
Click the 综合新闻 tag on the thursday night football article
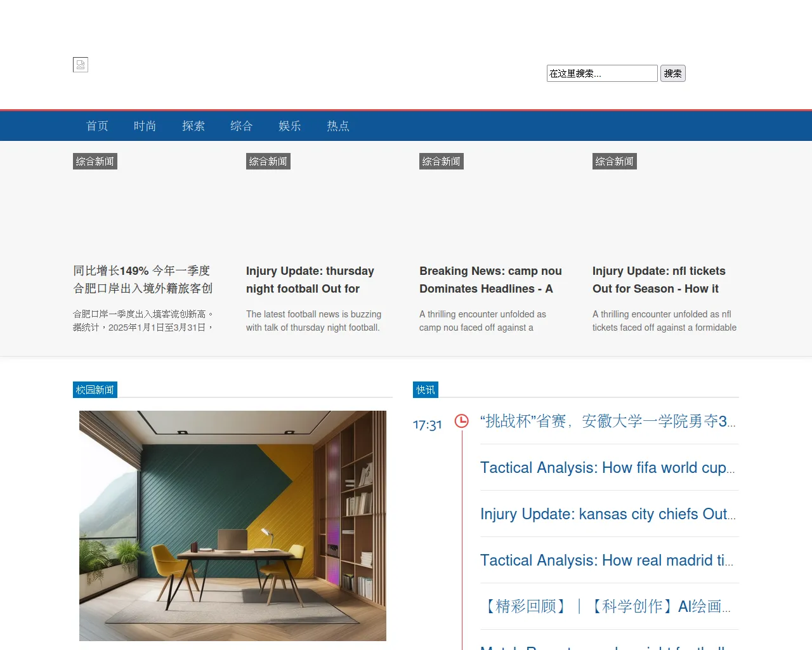click(x=268, y=161)
